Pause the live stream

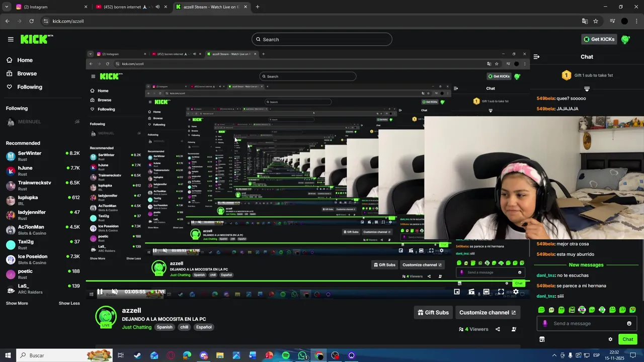pyautogui.click(x=100, y=292)
